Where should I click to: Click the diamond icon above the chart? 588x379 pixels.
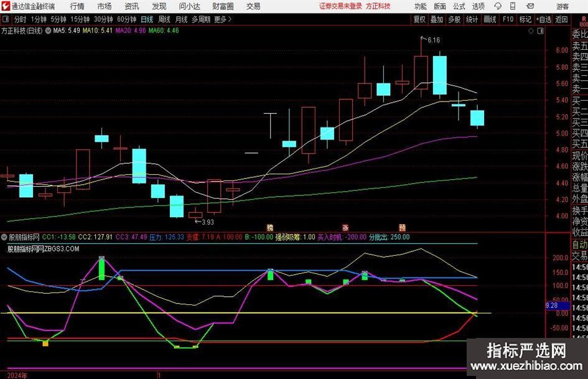531,31
